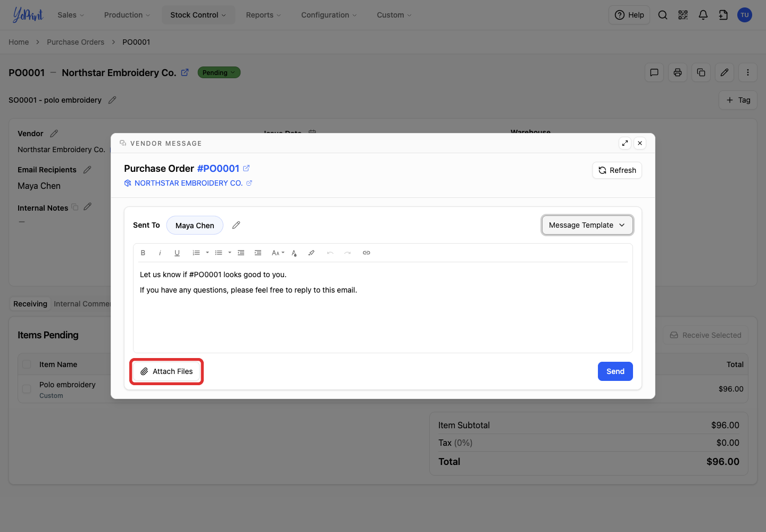The height and width of the screenshot is (532, 766).
Task: Open the Reports menu
Action: [x=263, y=15]
